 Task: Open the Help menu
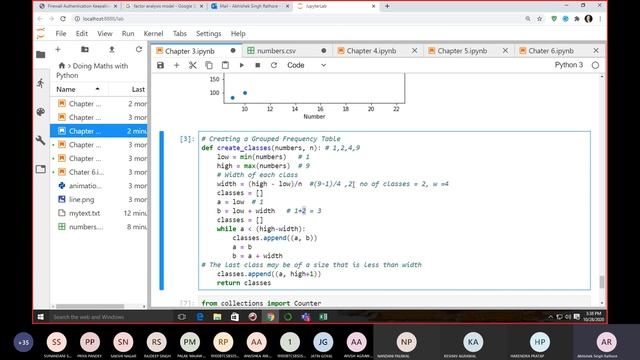[x=238, y=33]
